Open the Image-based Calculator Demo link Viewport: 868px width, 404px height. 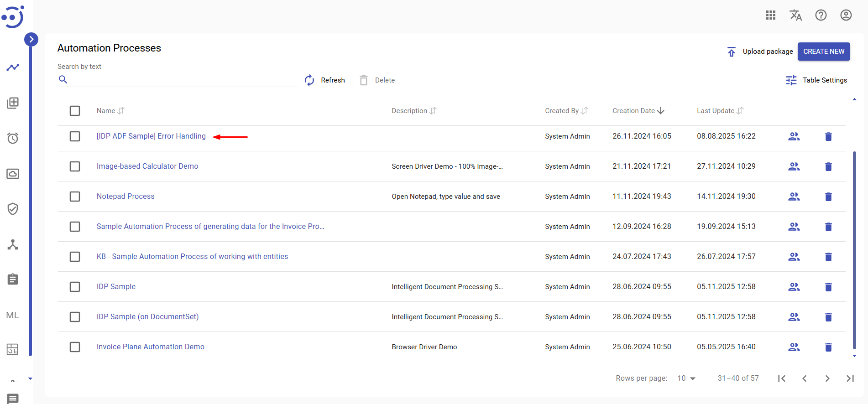click(147, 166)
